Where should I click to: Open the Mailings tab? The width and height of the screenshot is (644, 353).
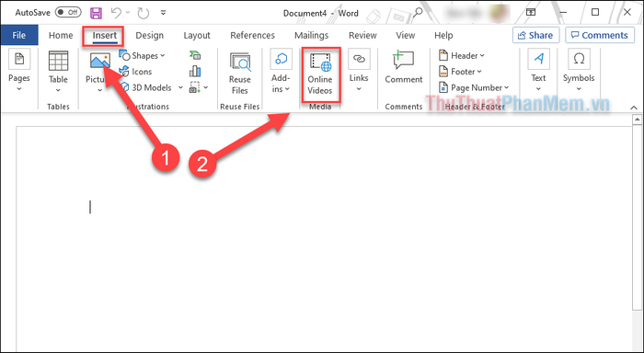click(x=311, y=35)
